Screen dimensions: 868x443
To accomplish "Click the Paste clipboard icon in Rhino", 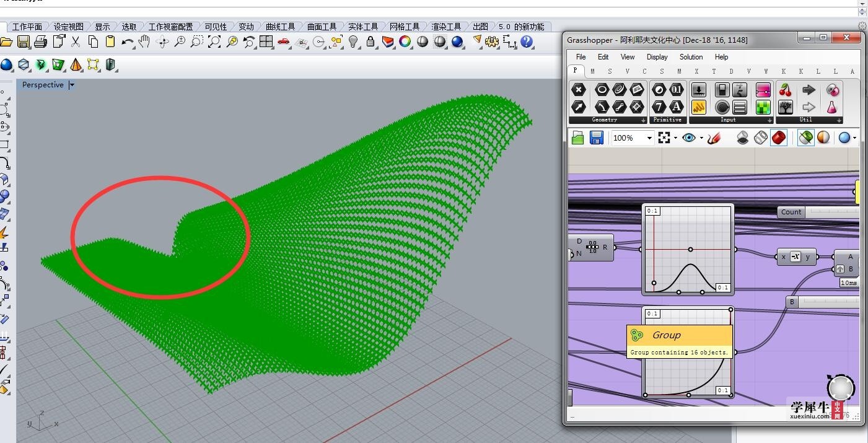I will pyautogui.click(x=110, y=42).
